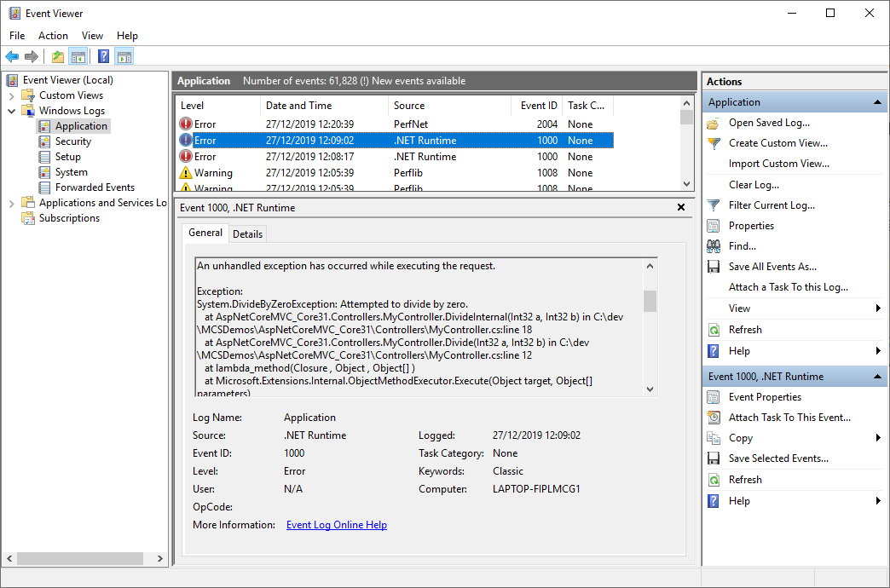Click the Up One Level folder icon
The image size is (890, 588).
coord(57,57)
